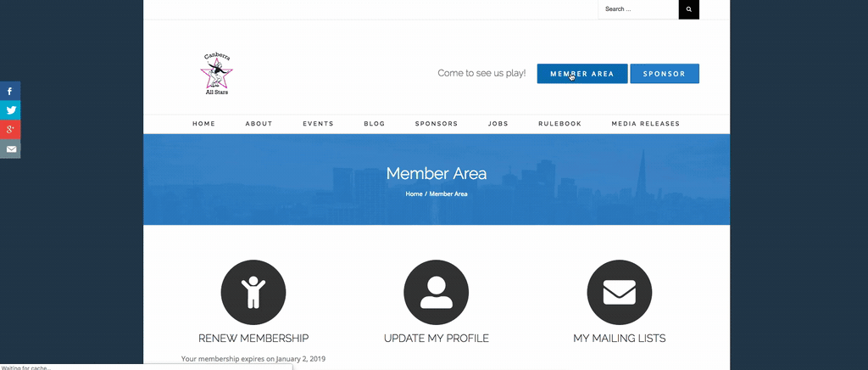This screenshot has width=868, height=370.
Task: Click the Home breadcrumb link
Action: (414, 194)
